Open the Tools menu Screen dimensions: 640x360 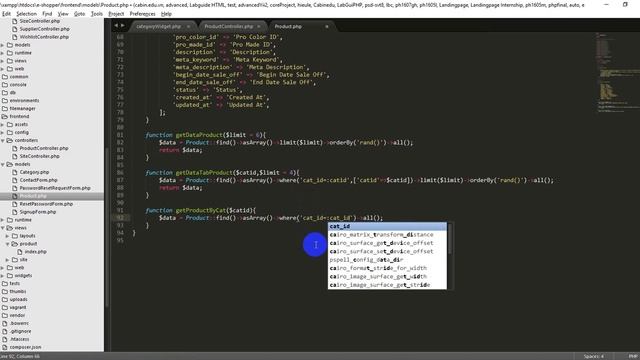pyautogui.click(x=97, y=13)
